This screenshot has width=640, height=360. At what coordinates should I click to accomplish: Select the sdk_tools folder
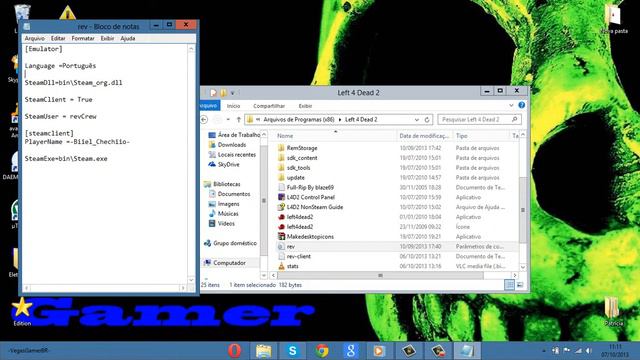point(294,168)
